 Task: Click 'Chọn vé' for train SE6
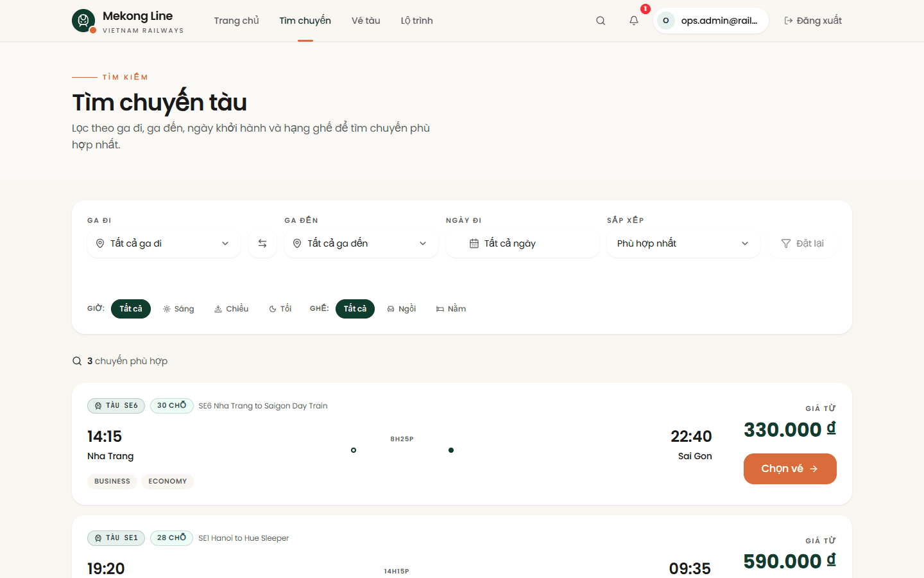tap(790, 469)
